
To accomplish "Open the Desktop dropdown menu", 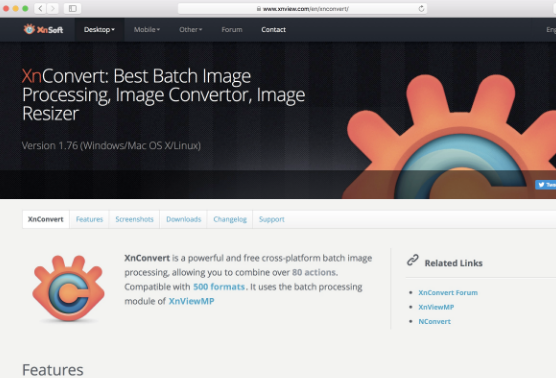I will (99, 29).
